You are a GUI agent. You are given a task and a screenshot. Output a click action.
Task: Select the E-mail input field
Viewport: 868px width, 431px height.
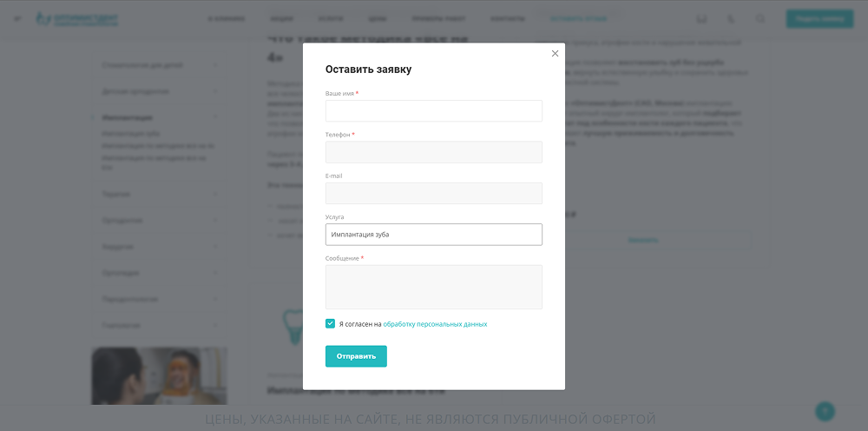434,193
